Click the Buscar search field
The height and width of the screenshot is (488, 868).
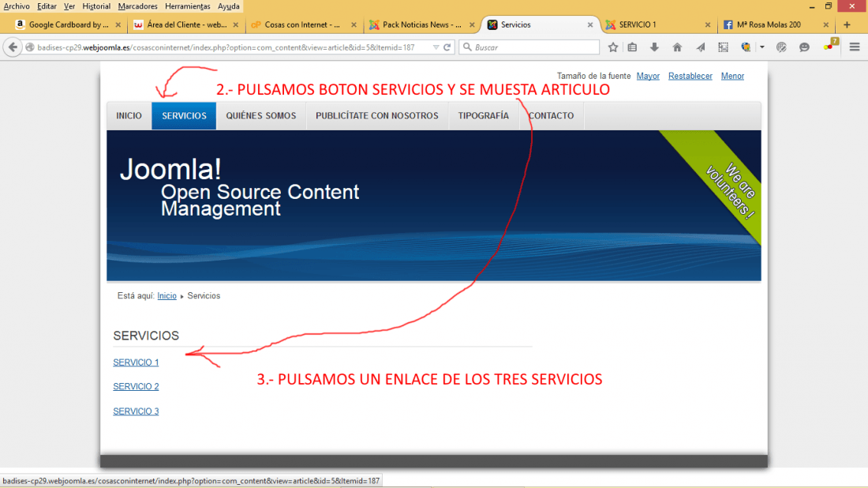[529, 47]
